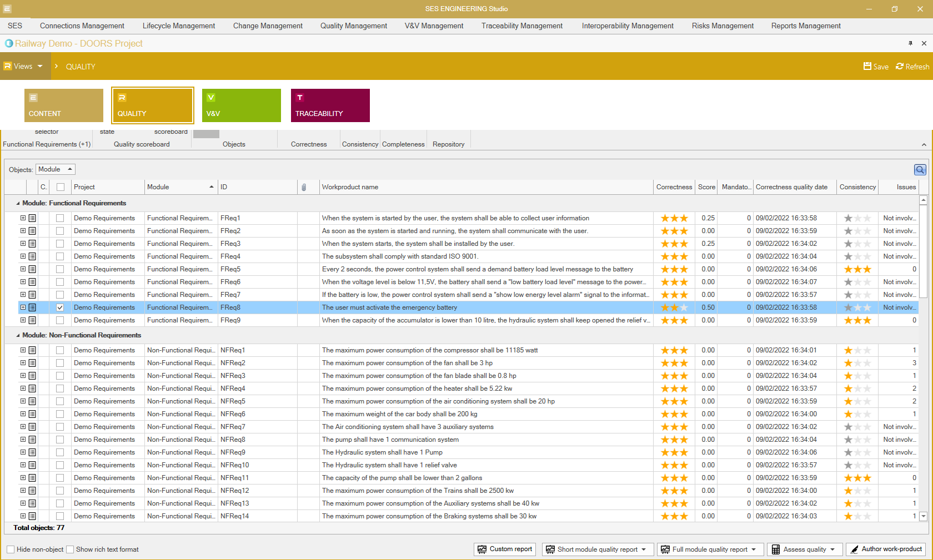Enable Hide non-object checkbox

(11, 549)
